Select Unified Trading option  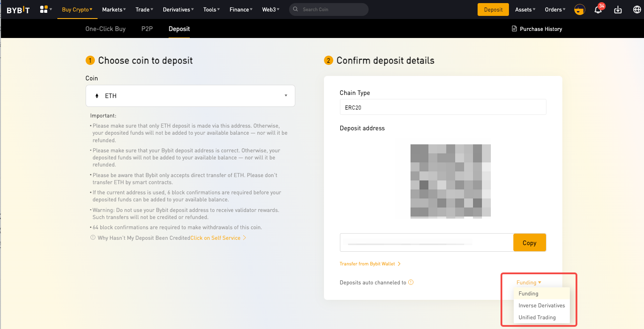537,318
